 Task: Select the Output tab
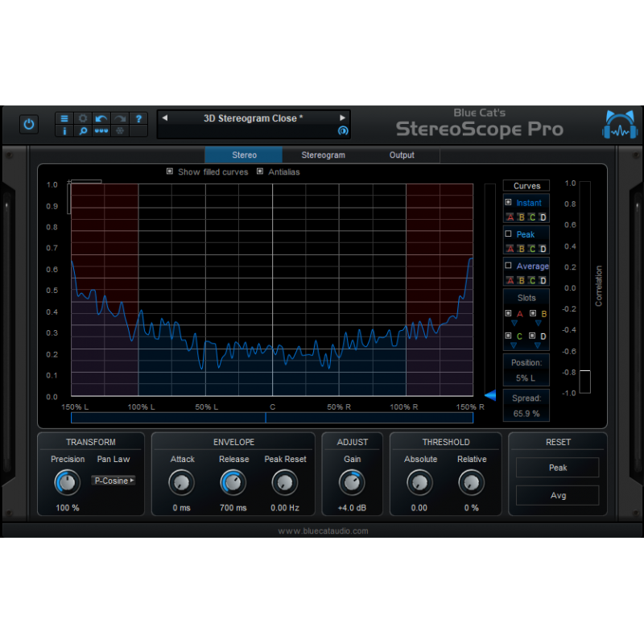[x=401, y=155]
